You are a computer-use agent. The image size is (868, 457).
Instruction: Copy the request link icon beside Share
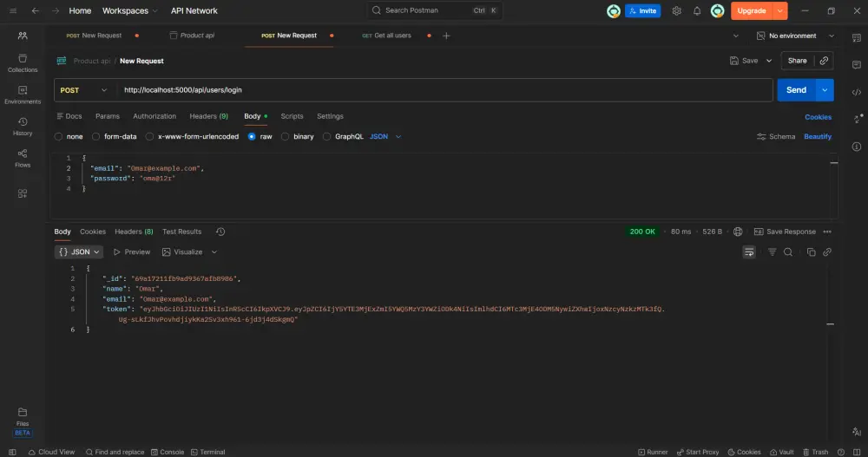824,61
